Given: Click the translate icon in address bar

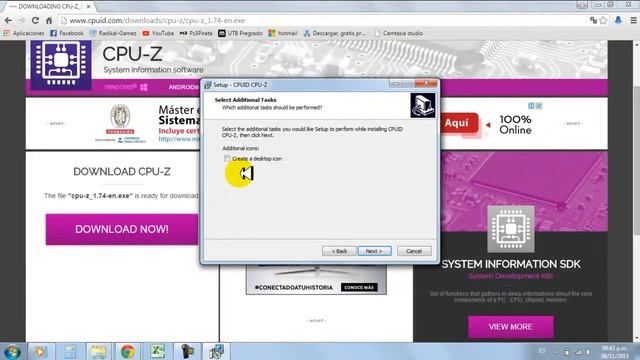Looking at the screenshot, I should [x=593, y=20].
